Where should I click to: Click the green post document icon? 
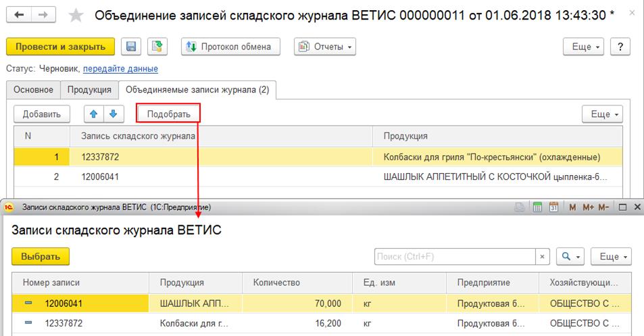pyautogui.click(x=157, y=47)
